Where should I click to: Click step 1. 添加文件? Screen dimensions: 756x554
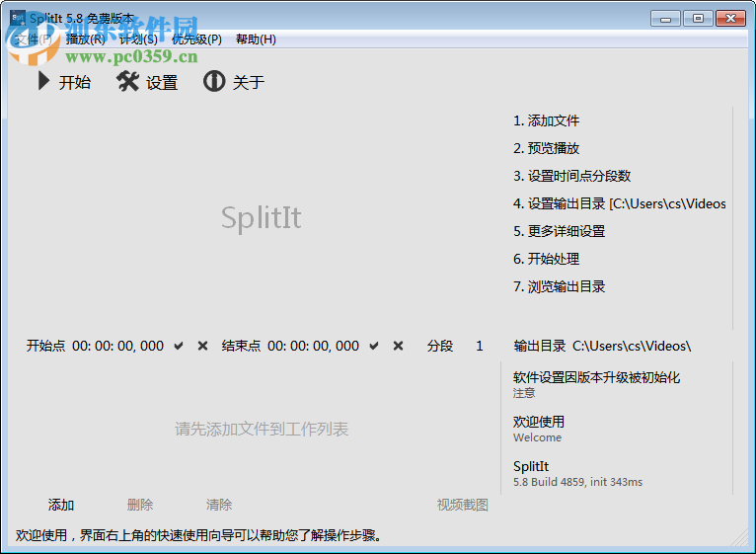pyautogui.click(x=546, y=120)
